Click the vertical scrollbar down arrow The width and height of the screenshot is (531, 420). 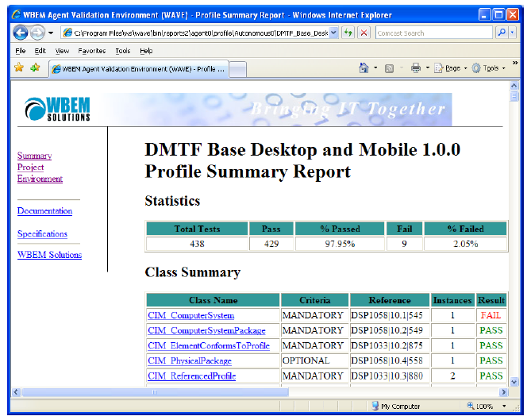[x=514, y=382]
